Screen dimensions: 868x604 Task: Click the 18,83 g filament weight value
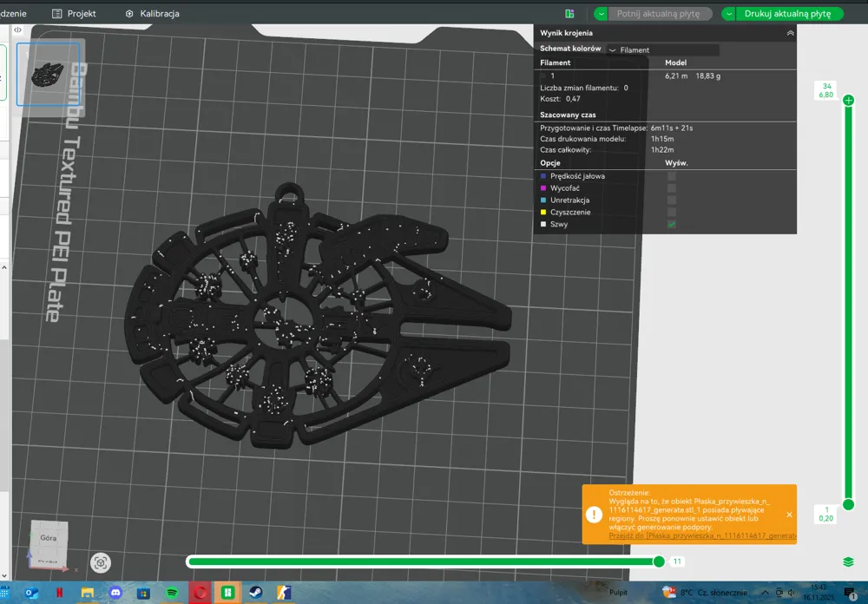pos(708,75)
